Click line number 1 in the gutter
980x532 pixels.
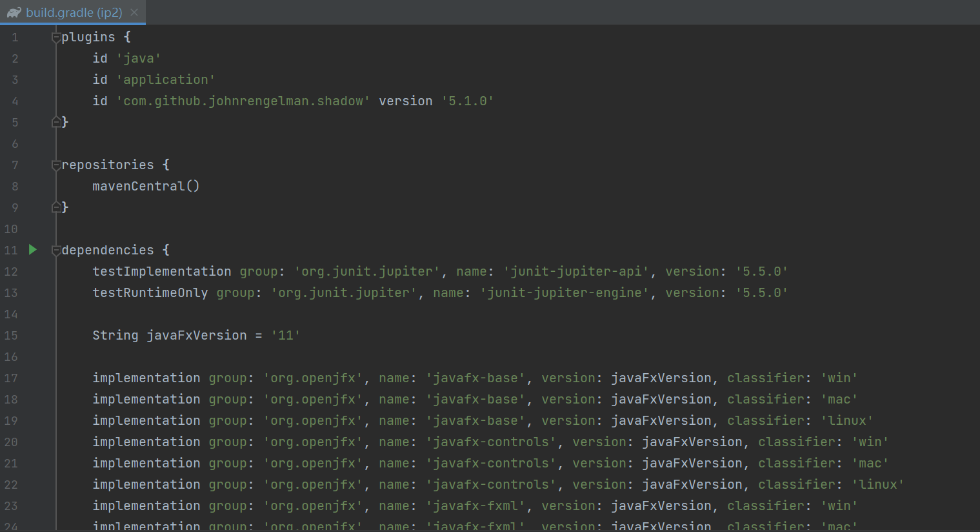[15, 37]
